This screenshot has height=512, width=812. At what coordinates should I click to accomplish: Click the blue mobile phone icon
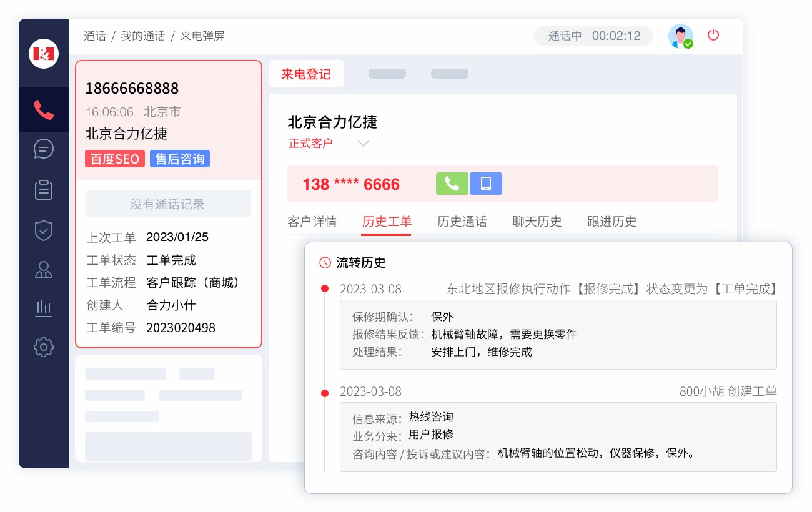coord(486,184)
